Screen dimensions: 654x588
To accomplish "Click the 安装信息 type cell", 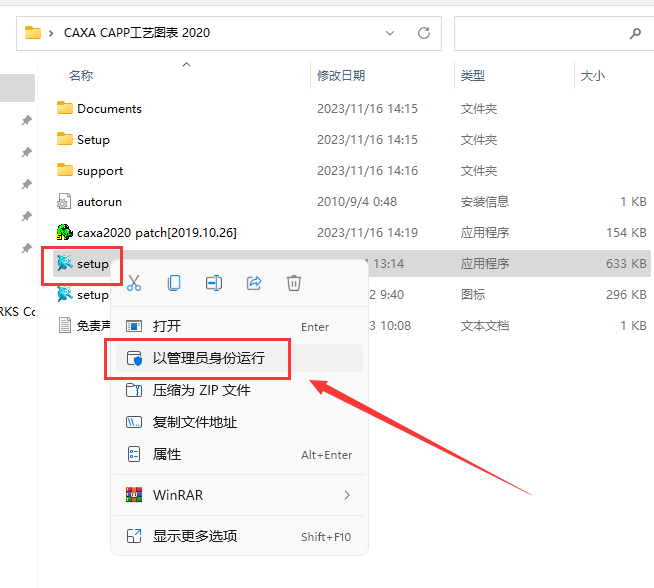I will click(485, 202).
